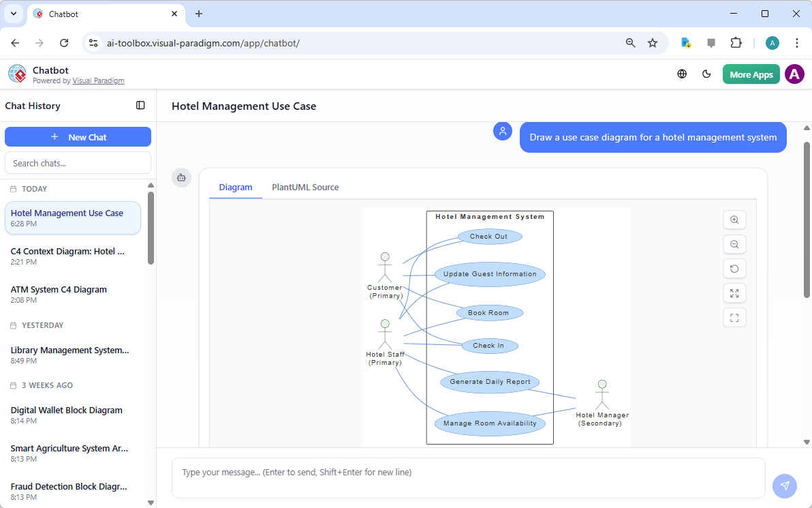The width and height of the screenshot is (812, 508).
Task: Fit the diagram to the frame
Action: pyautogui.click(x=734, y=317)
